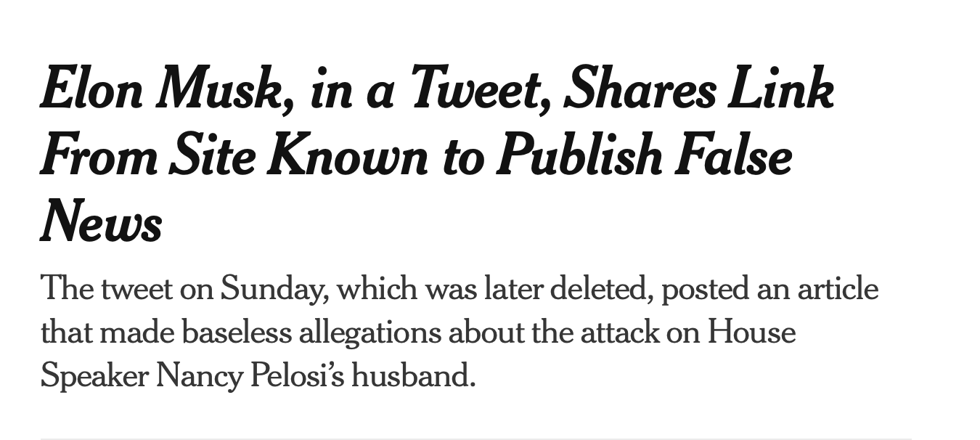980x440 pixels.
Task: Click the word "House" in the summary
Action: pos(752,332)
